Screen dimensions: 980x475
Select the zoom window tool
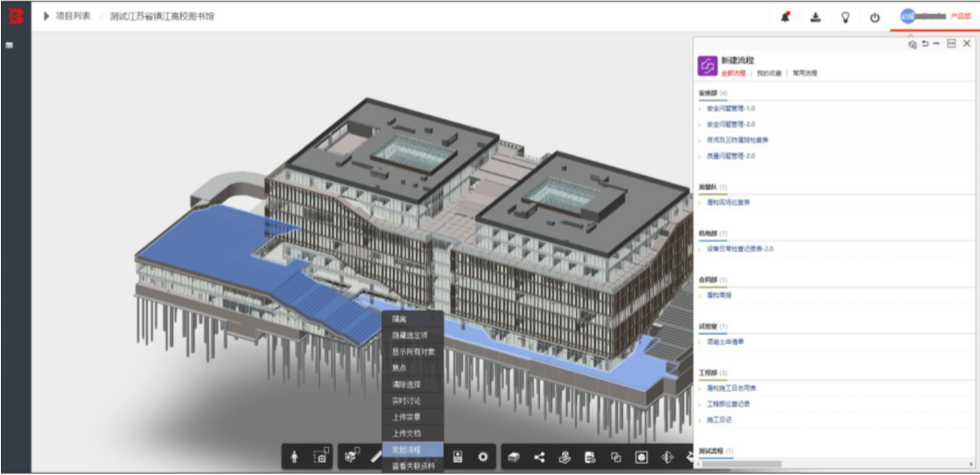[x=321, y=457]
